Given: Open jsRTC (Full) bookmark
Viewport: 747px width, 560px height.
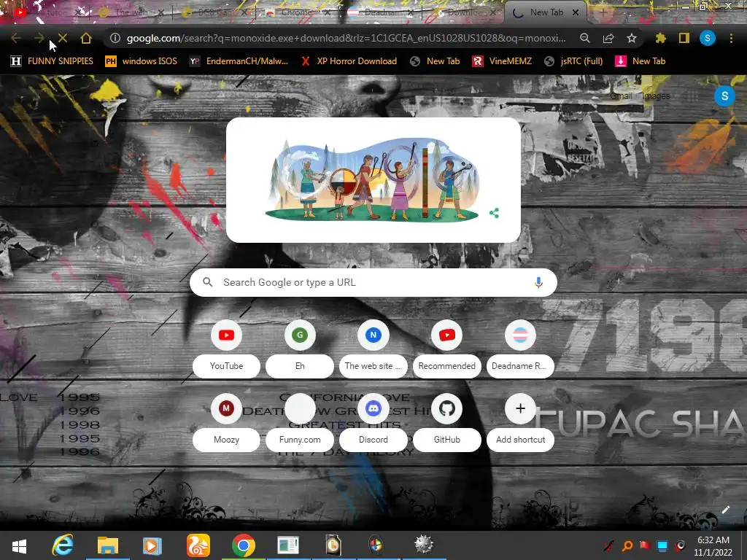Looking at the screenshot, I should pos(573,61).
